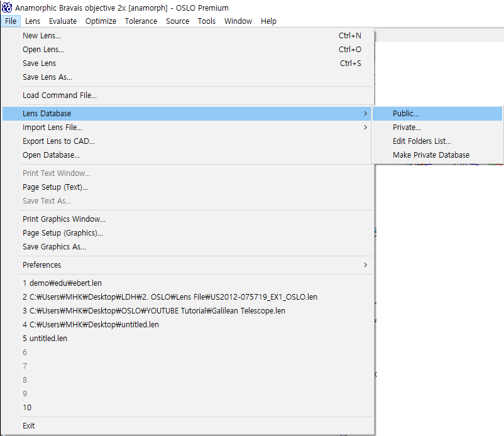Choose Edit Folders List...
The height and width of the screenshot is (436, 504).
click(437, 141)
